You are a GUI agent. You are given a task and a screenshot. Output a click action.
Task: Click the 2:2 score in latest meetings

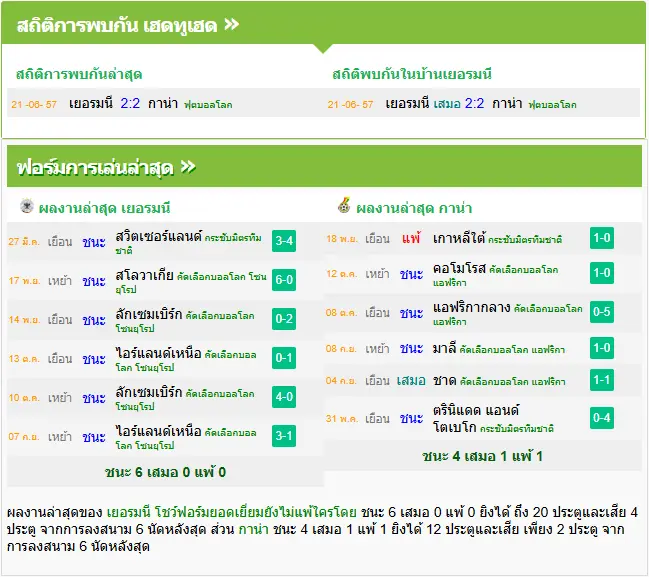point(130,103)
